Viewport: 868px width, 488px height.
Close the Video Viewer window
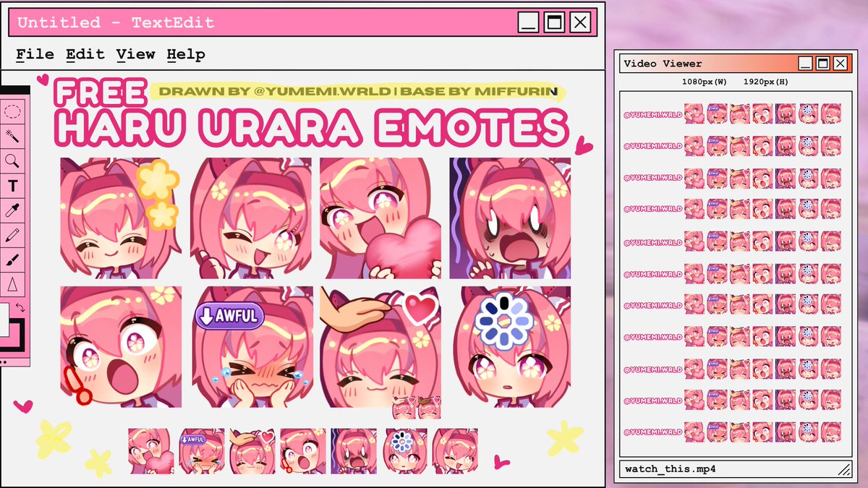tap(840, 64)
